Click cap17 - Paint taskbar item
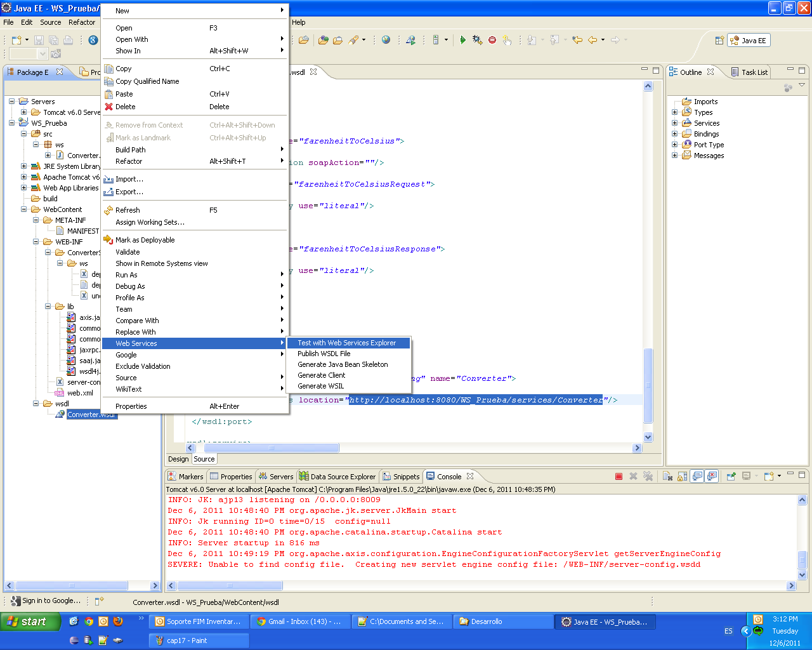Screen dimensions: 812x650 point(199,640)
